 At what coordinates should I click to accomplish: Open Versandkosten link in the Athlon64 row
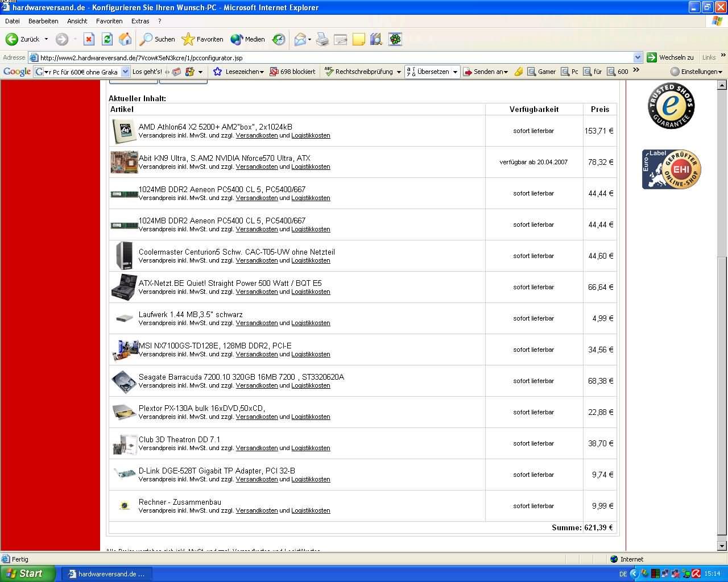click(x=257, y=135)
